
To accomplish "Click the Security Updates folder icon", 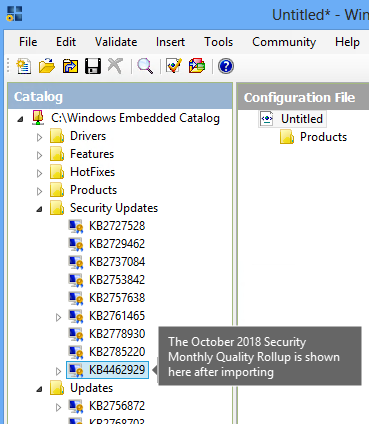I will click(57, 208).
